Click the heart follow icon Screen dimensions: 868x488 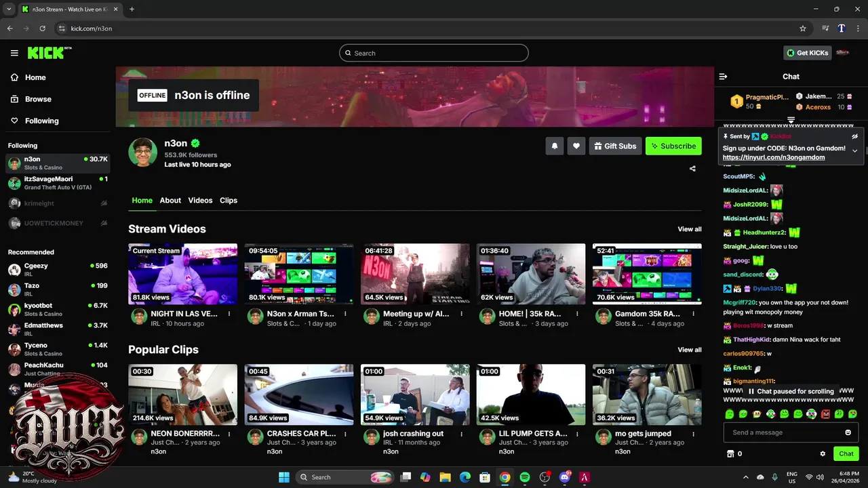[x=576, y=146]
